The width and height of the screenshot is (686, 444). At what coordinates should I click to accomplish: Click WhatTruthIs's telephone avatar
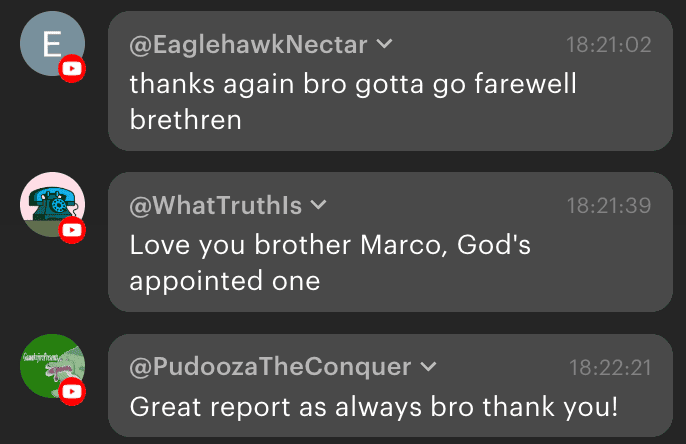click(x=50, y=203)
